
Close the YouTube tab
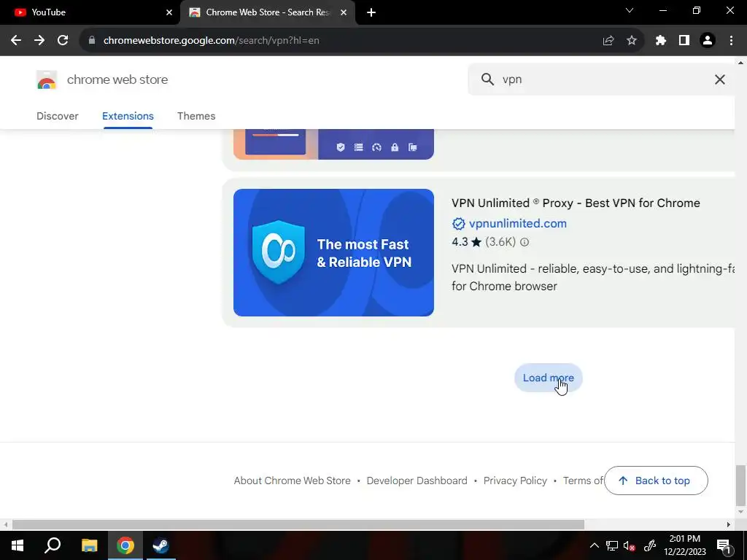[x=169, y=12]
